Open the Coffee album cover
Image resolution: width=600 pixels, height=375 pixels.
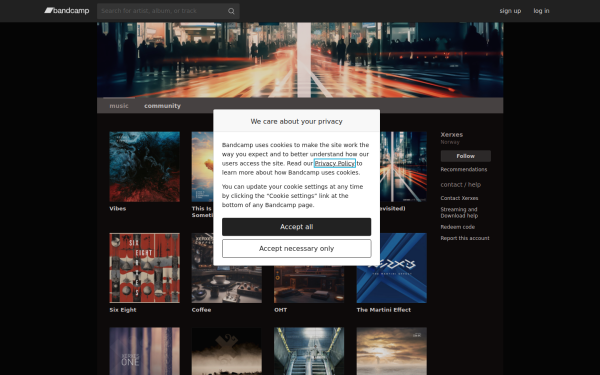pyautogui.click(x=227, y=284)
